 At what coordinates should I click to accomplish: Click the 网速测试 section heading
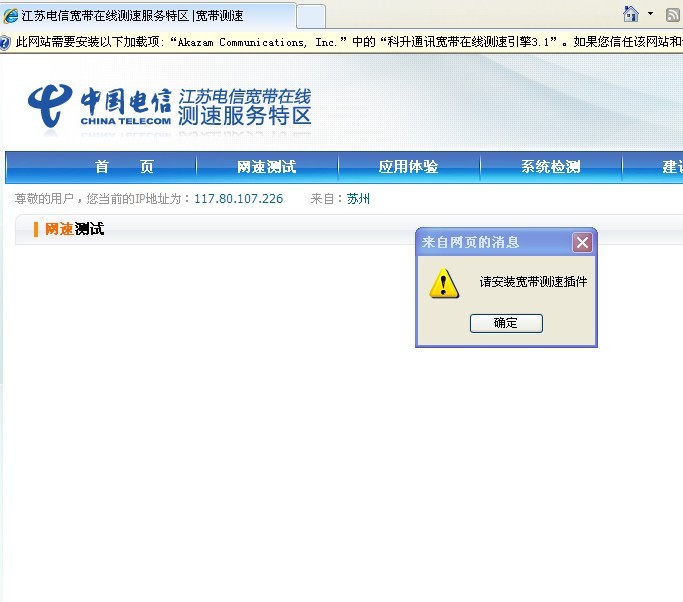[x=74, y=229]
